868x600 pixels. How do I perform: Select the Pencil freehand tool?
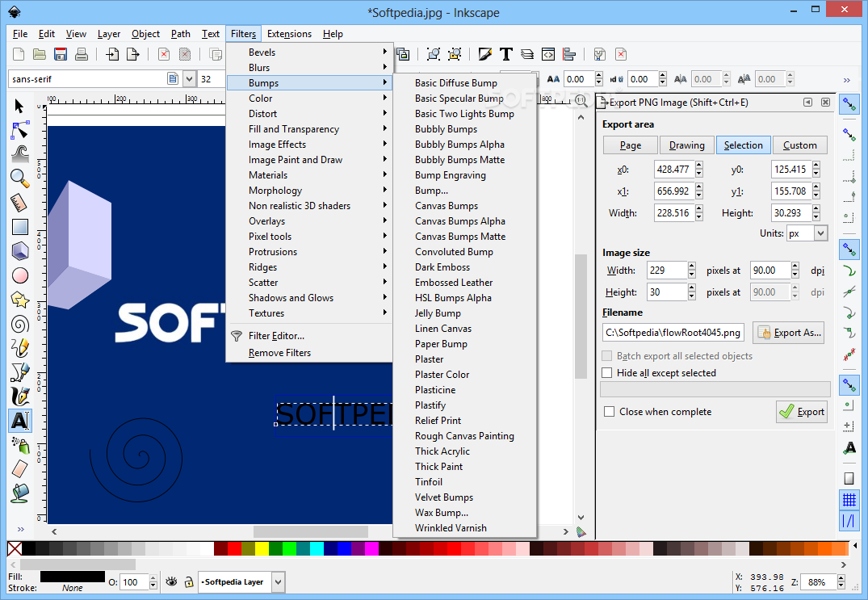(19, 348)
